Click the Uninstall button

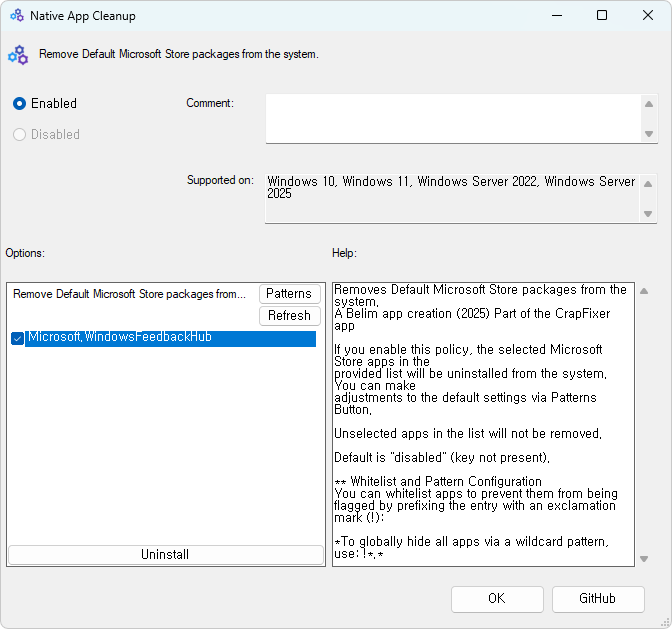[165, 554]
